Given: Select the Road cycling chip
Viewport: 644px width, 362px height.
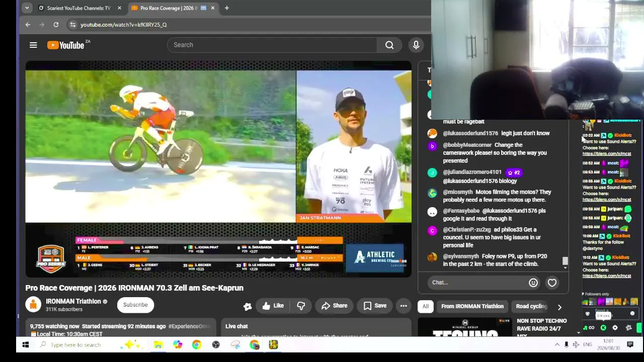Looking at the screenshot, I should 531,306.
